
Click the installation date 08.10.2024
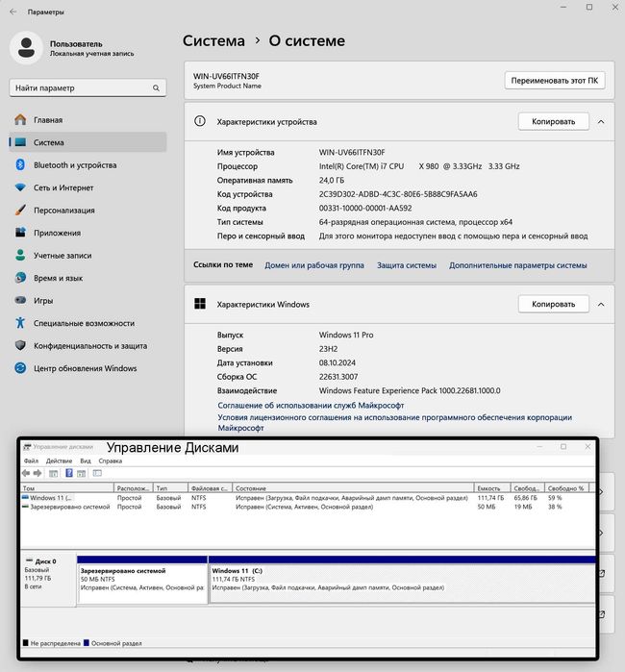pyautogui.click(x=337, y=363)
